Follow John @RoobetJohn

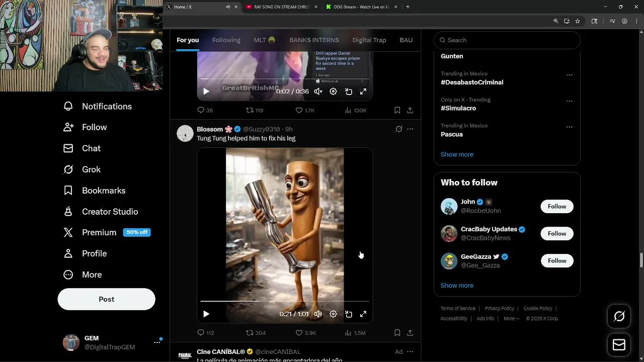[557, 206]
